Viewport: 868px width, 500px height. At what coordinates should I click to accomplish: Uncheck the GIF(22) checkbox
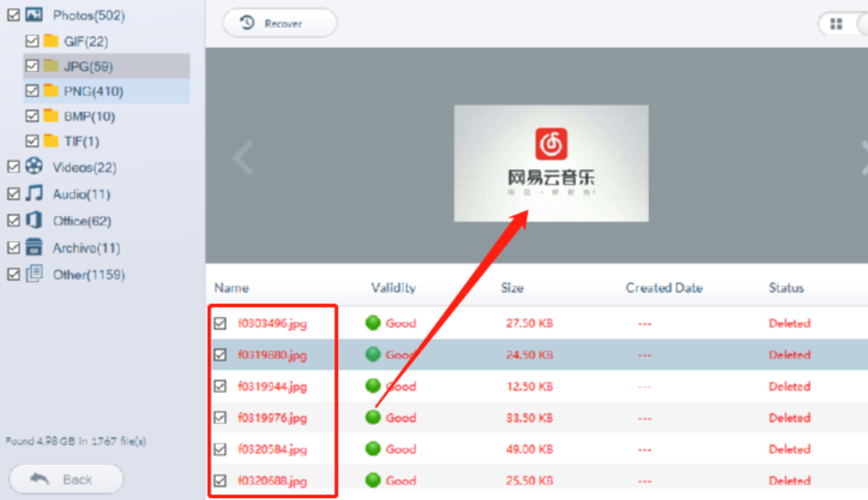[32, 41]
